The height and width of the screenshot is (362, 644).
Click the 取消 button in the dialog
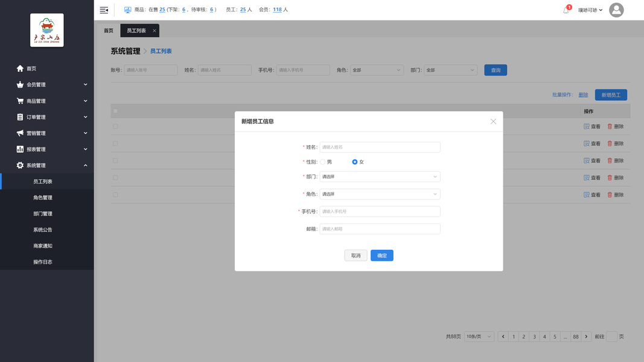point(355,255)
